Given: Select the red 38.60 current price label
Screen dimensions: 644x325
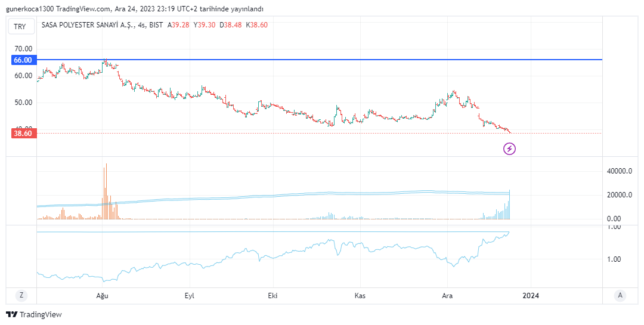Looking at the screenshot, I should click(23, 133).
